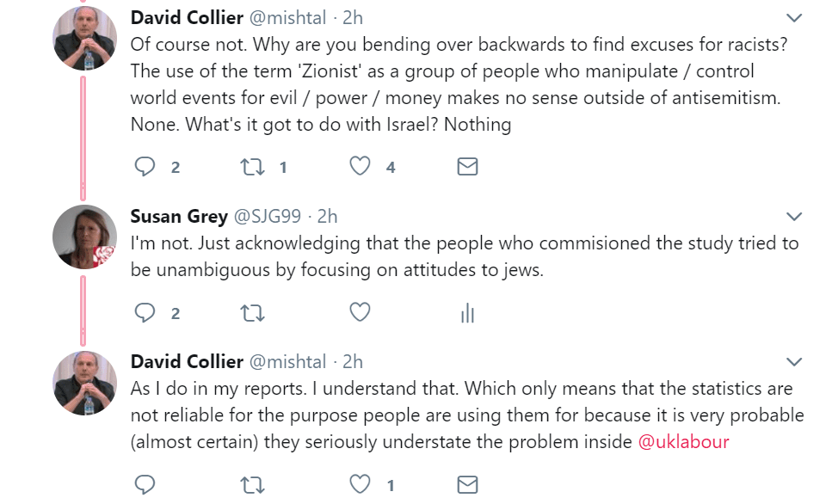Send last tweet via direct message
The image size is (826, 504).
[x=467, y=483]
